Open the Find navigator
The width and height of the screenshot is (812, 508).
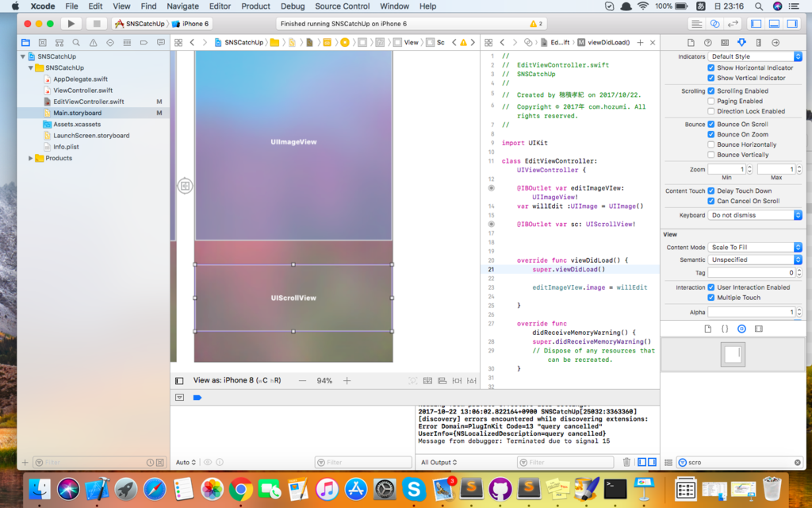click(x=76, y=43)
